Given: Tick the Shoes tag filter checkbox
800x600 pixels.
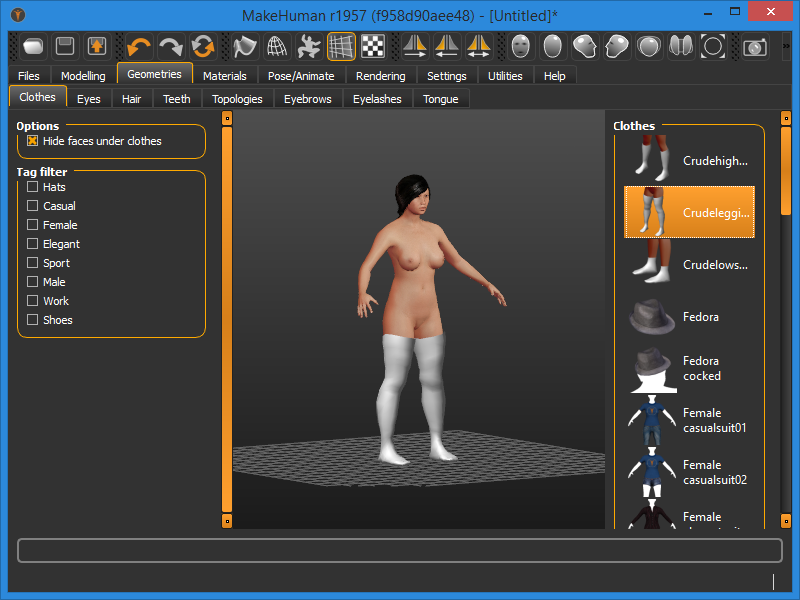Looking at the screenshot, I should click(33, 320).
